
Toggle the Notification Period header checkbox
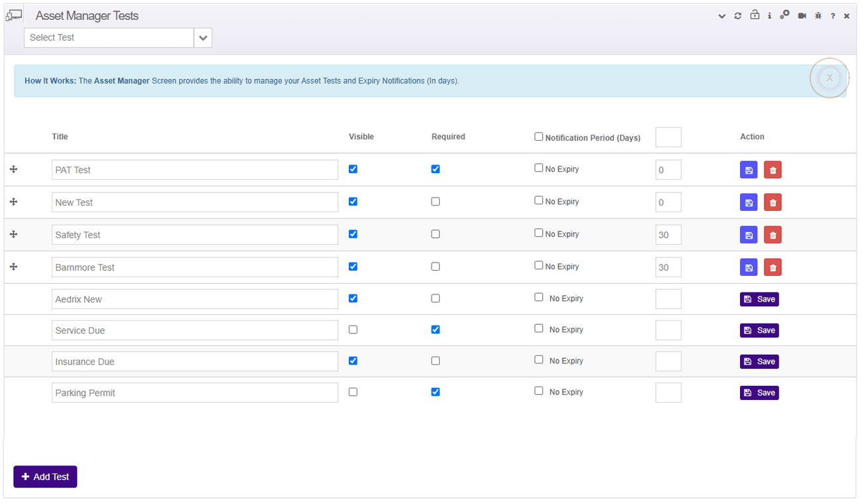539,136
